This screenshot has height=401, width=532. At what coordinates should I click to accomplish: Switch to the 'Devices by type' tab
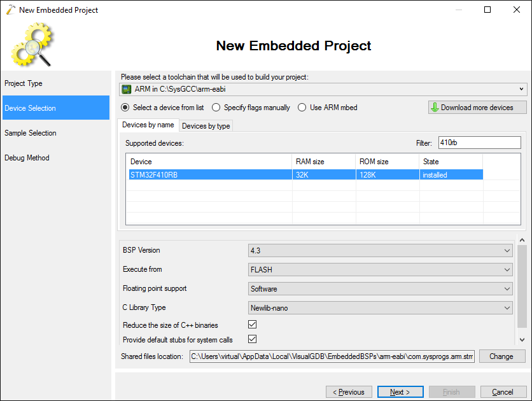(x=206, y=126)
